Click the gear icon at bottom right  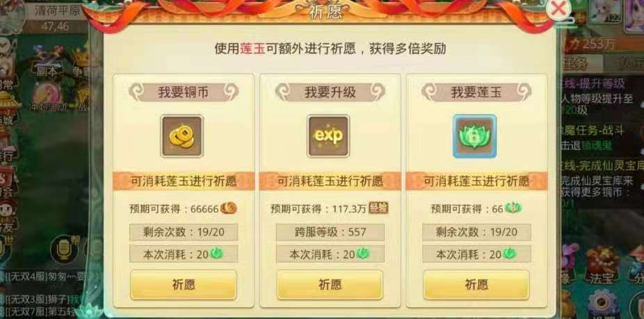[602, 303]
